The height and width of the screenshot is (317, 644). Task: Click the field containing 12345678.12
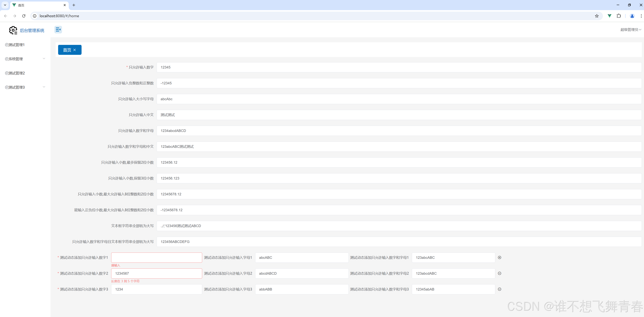coord(399,194)
